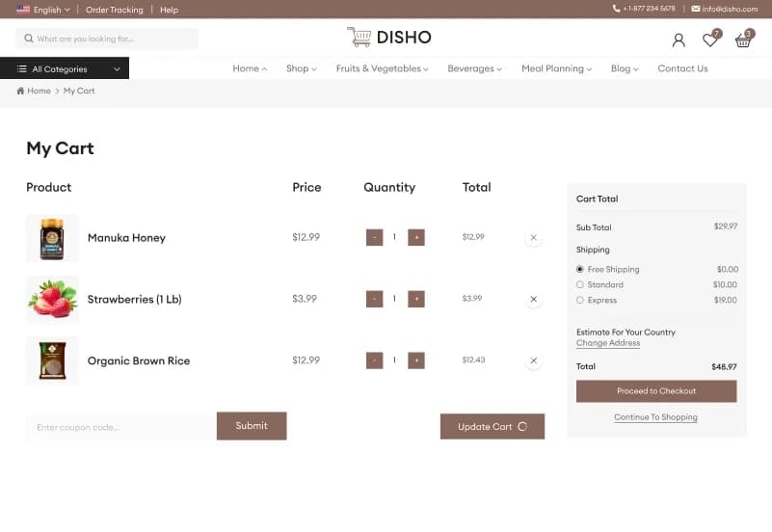Click the $48.97 cart total value

tap(724, 366)
